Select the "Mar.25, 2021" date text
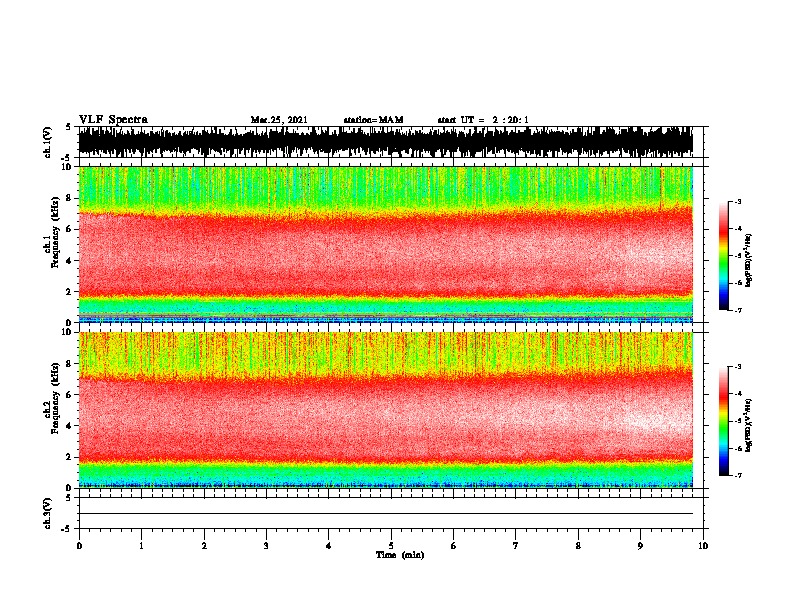 (x=279, y=120)
